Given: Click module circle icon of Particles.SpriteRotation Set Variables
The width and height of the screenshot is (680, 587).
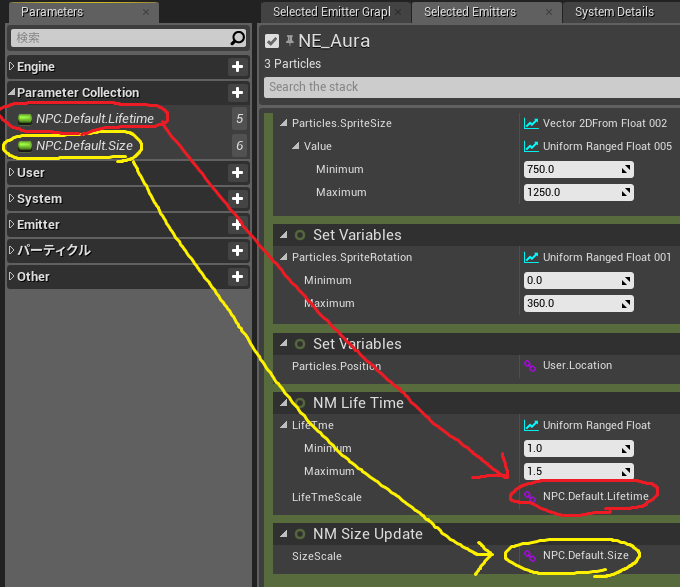Looking at the screenshot, I should [x=300, y=235].
